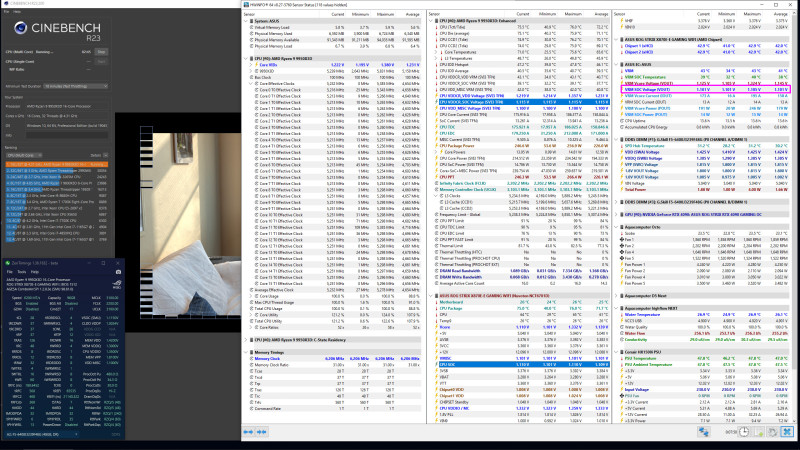Click HWiNFO's right double-arrow icon

pyautogui.click(x=262, y=432)
